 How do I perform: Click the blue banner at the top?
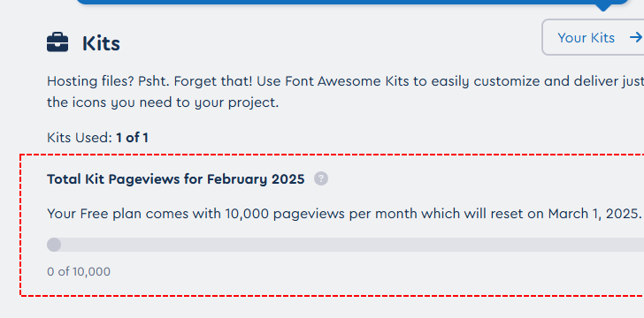pyautogui.click(x=352, y=2)
